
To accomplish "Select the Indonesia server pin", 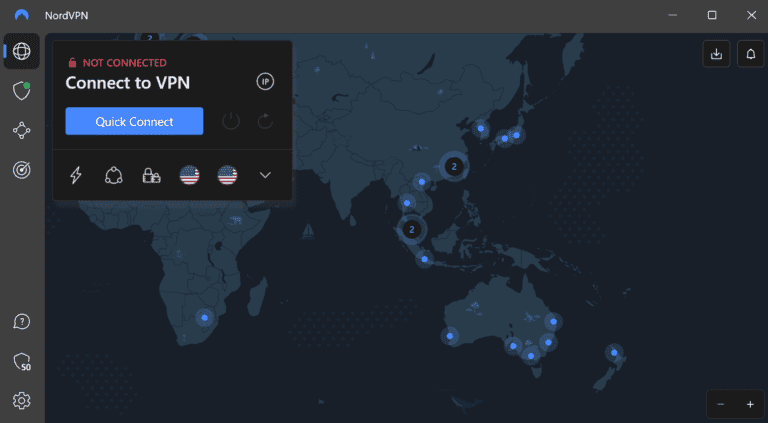I will (425, 259).
